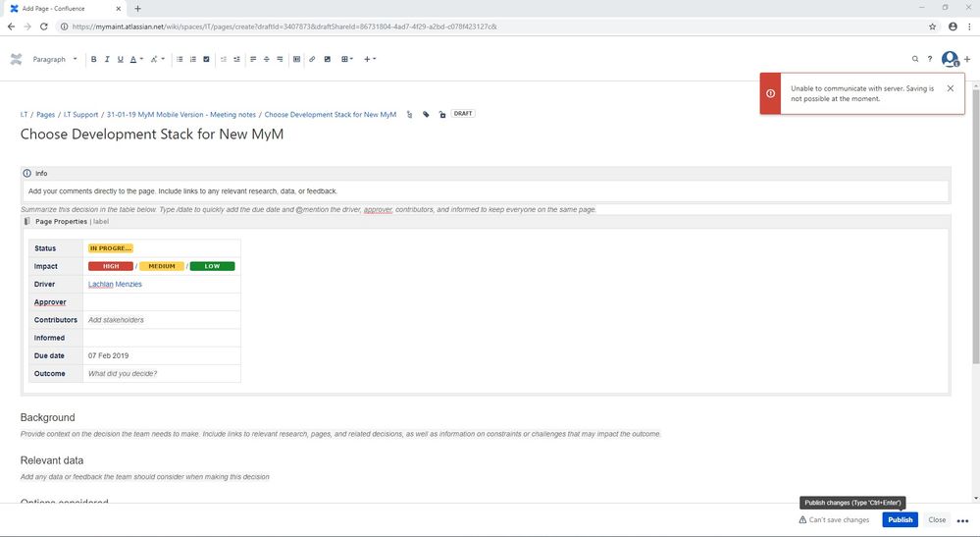The height and width of the screenshot is (537, 980).
Task: Click the Close button at bottom
Action: 937,520
